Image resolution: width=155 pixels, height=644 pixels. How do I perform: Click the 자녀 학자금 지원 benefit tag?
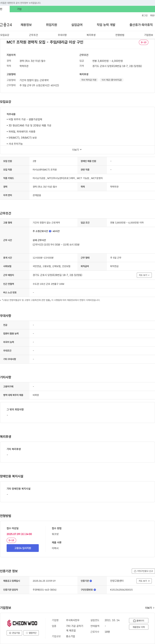point(89,80)
